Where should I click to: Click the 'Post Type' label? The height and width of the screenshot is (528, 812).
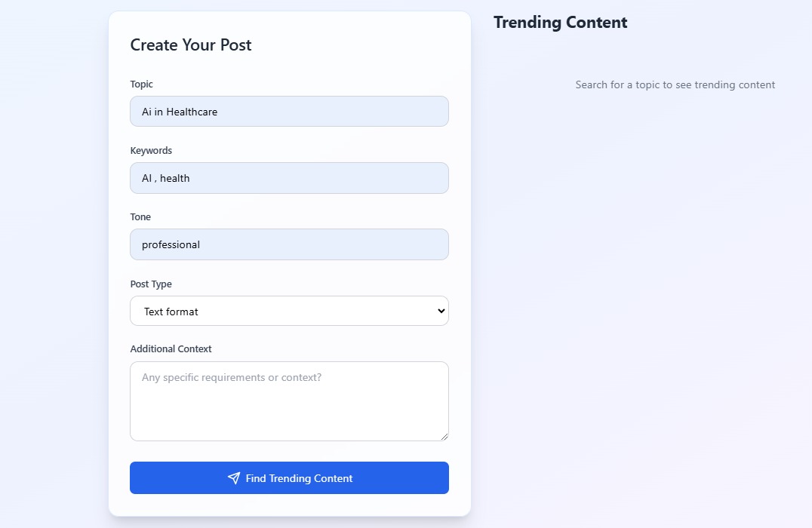[x=151, y=284]
